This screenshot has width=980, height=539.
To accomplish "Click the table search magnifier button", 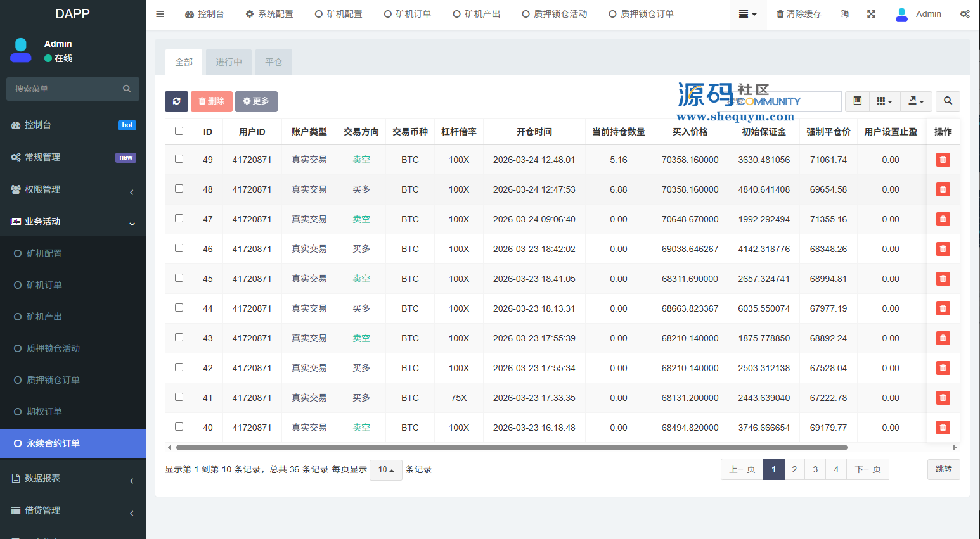I will (948, 101).
